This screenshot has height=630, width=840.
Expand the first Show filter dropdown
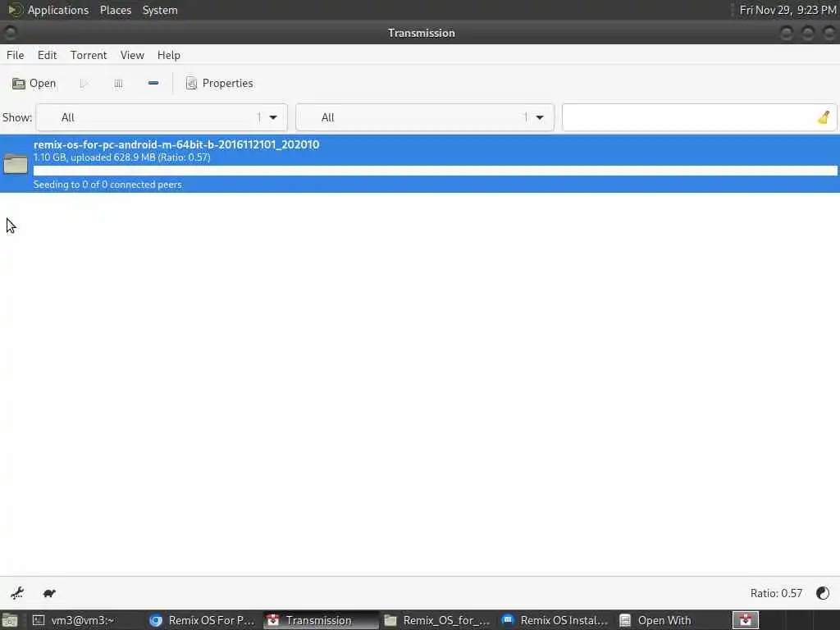162,117
